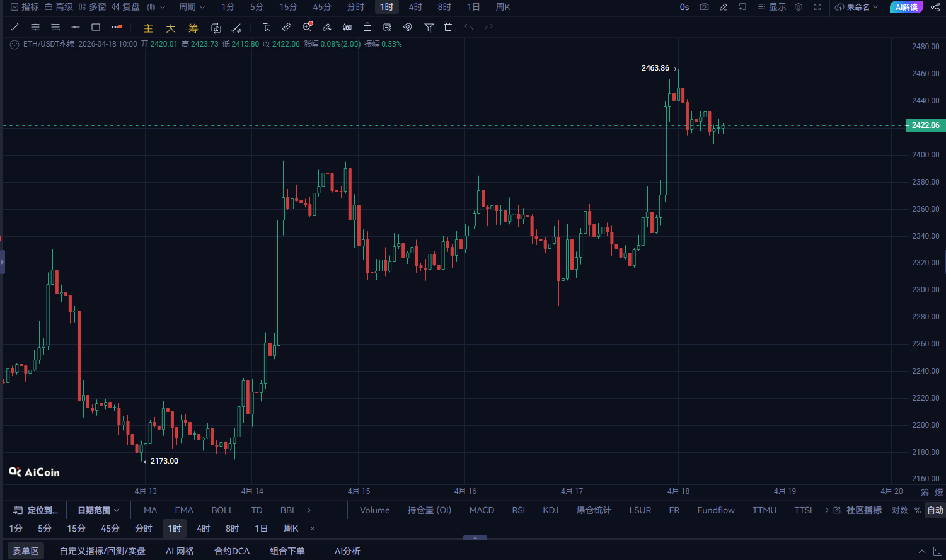Select the ruler measurement tool
The height and width of the screenshot is (560, 946).
tap(287, 27)
